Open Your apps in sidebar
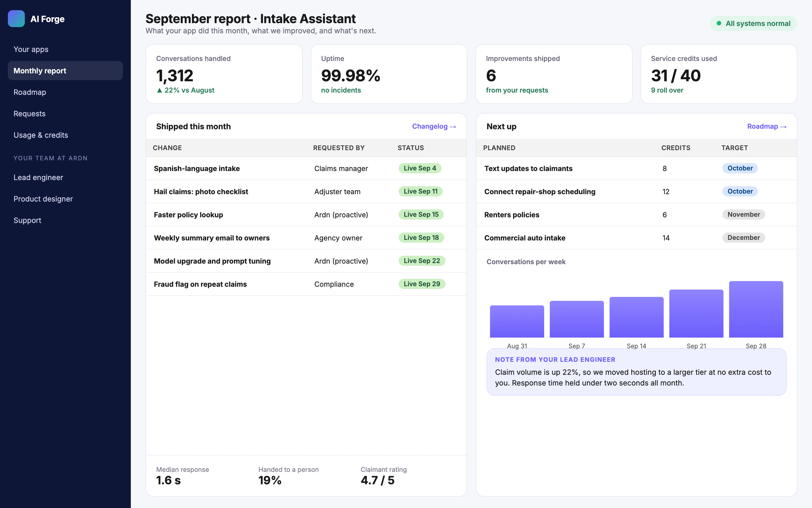 (65, 49)
